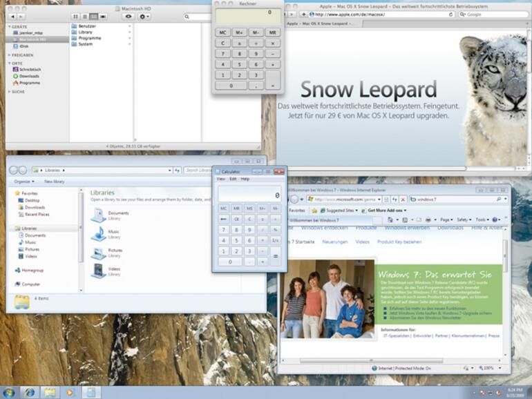Screen dimensions: 532x399
Task: Click the Internet Explorer refresh button
Action: pyautogui.click(x=395, y=199)
